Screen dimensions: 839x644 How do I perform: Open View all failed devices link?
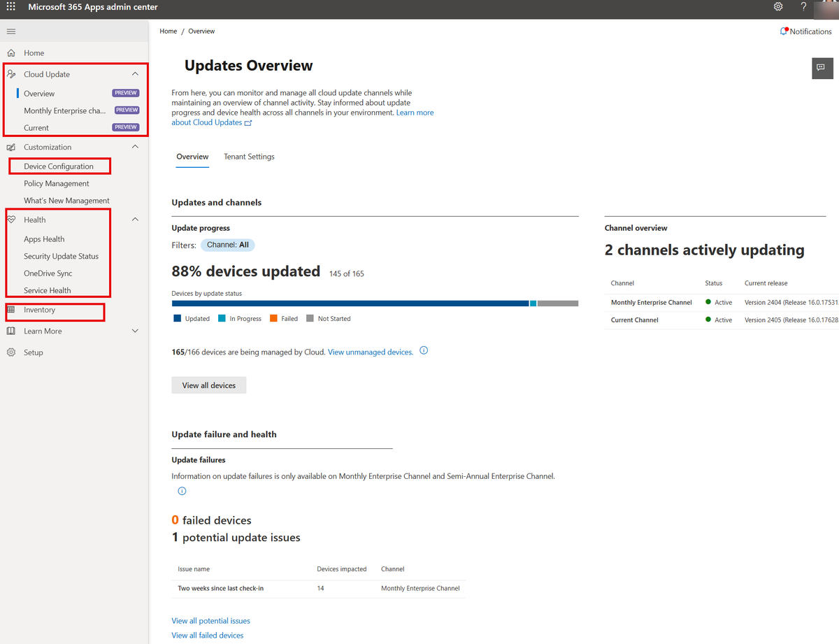pyautogui.click(x=208, y=636)
